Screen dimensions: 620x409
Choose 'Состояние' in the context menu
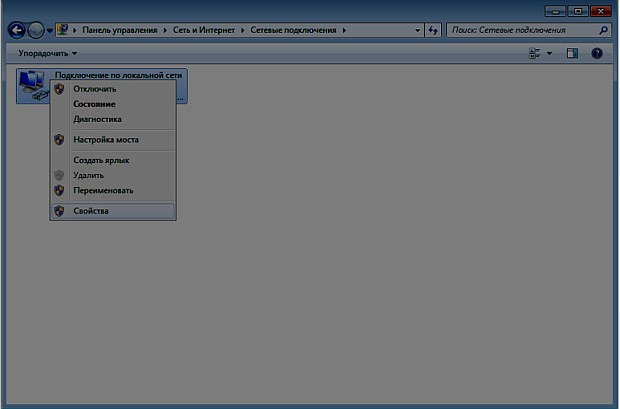[x=94, y=104]
